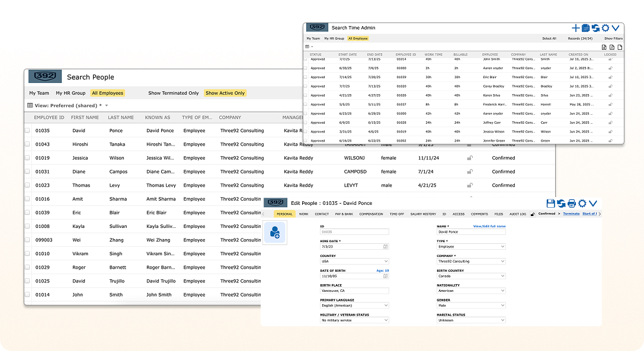Click tab scroll right arrow in Edit People

pos(600,214)
